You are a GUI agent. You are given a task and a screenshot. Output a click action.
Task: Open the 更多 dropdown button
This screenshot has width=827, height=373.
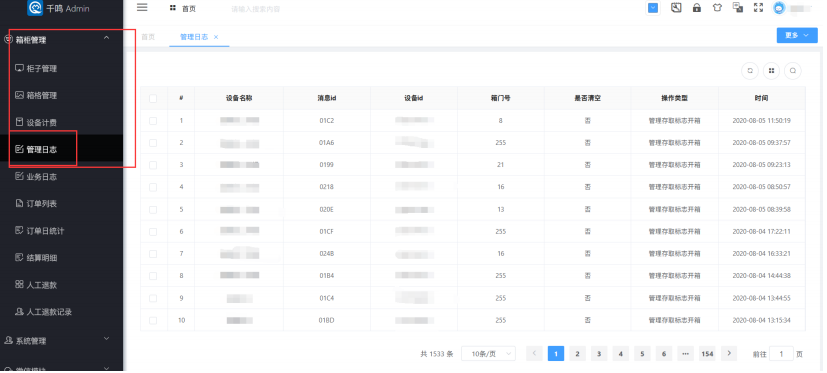796,35
